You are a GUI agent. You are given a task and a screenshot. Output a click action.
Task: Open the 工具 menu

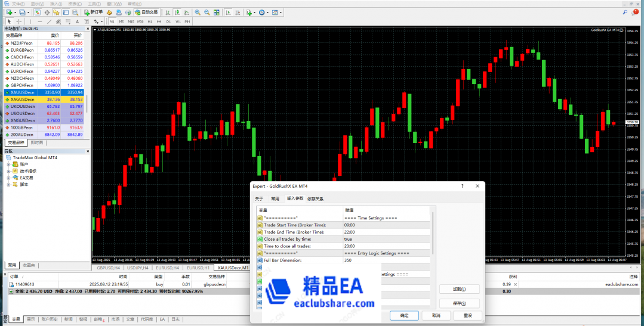coord(94,4)
